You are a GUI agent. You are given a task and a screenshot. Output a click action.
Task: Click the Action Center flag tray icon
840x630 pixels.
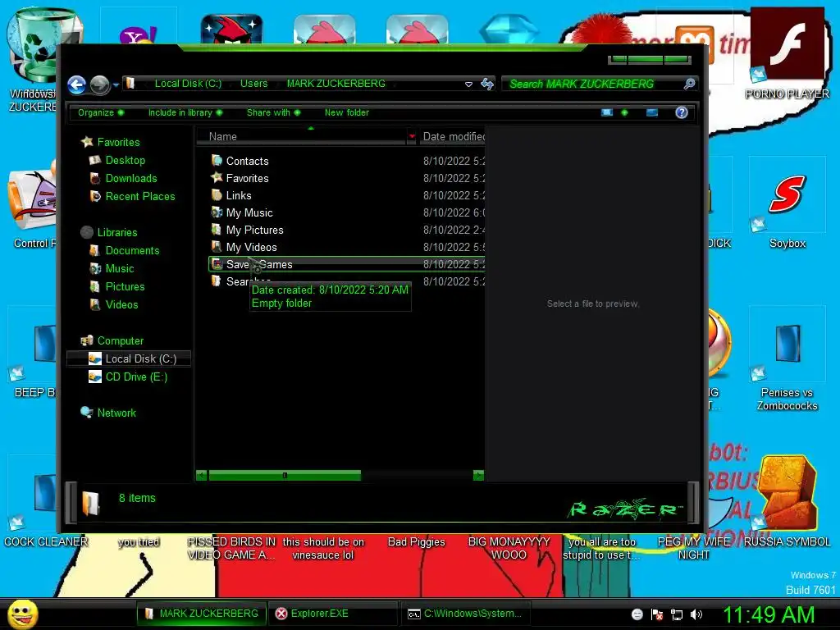tap(657, 614)
